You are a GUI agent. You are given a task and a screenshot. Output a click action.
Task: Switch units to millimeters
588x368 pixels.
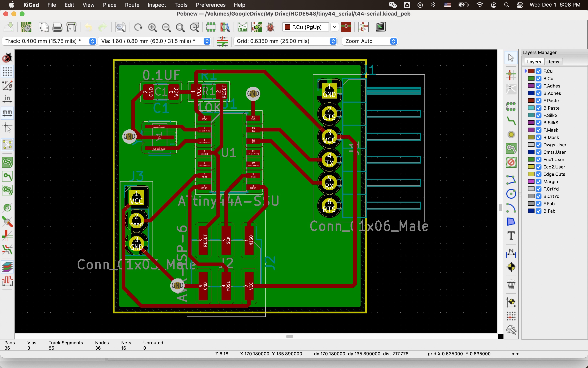7,113
